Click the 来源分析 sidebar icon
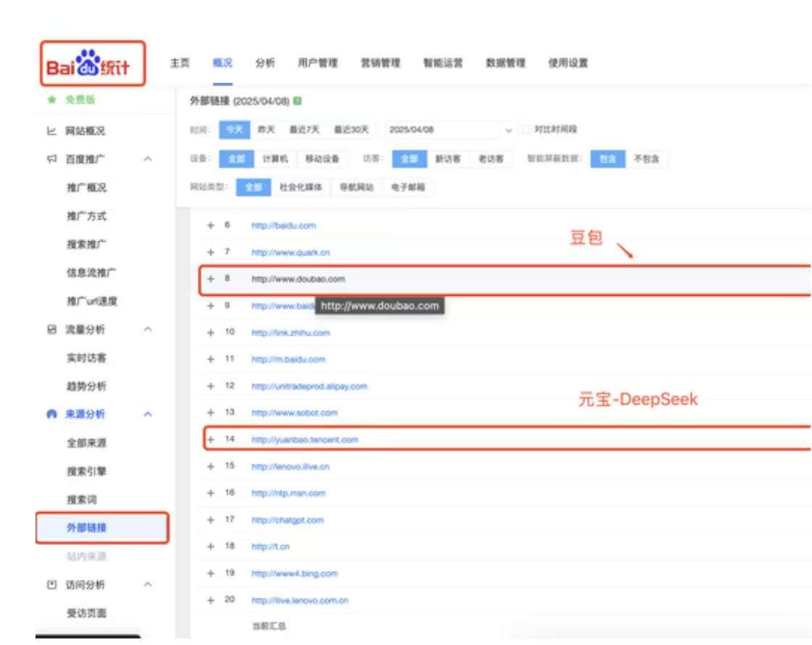This screenshot has height=645, width=812. coord(48,415)
